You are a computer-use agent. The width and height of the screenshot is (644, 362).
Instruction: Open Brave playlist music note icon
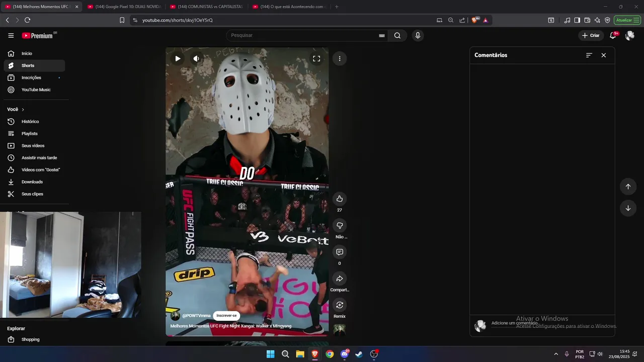pyautogui.click(x=568, y=20)
